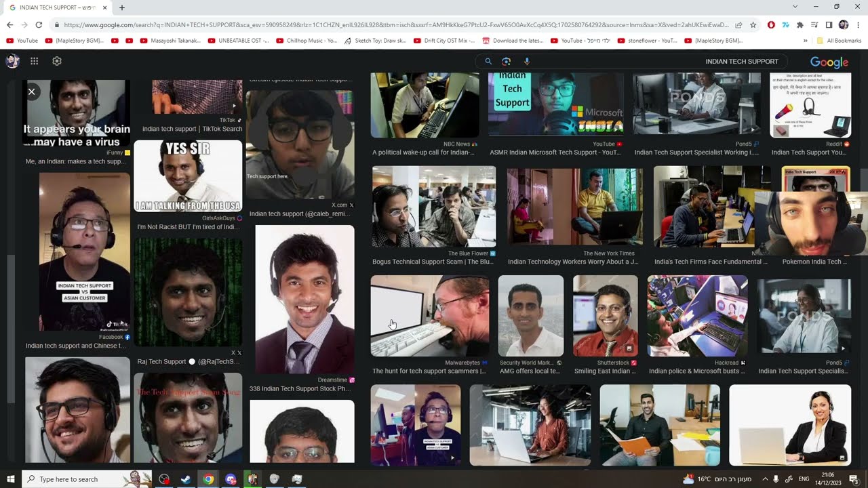
Task: Reload the current page
Action: point(39,25)
